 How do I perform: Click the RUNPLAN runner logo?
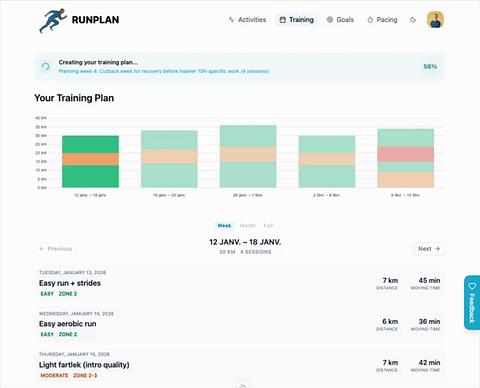point(53,20)
